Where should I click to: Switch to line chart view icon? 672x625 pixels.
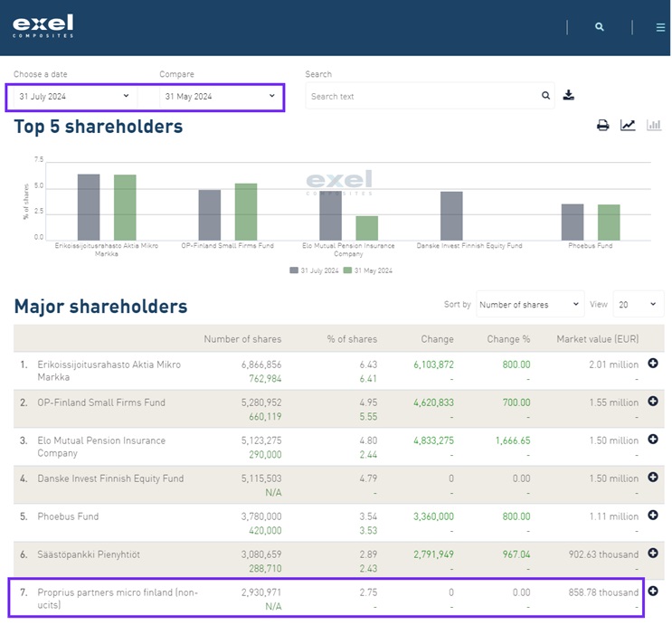(628, 126)
